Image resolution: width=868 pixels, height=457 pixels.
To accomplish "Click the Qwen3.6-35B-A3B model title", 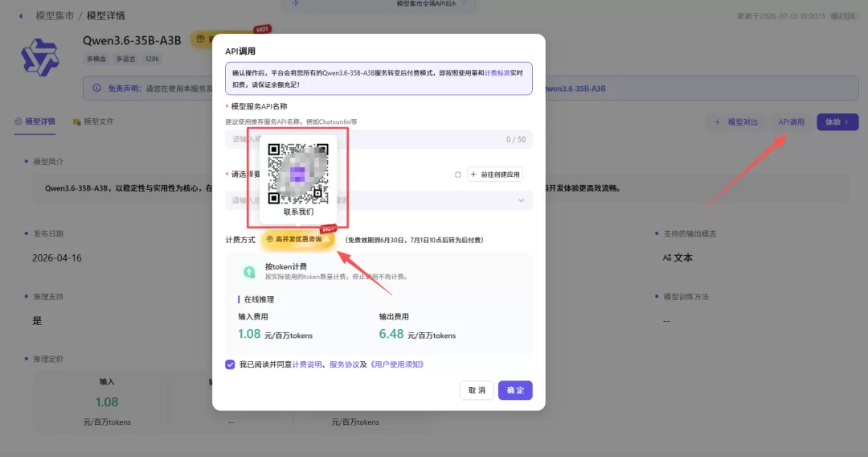I will [132, 40].
